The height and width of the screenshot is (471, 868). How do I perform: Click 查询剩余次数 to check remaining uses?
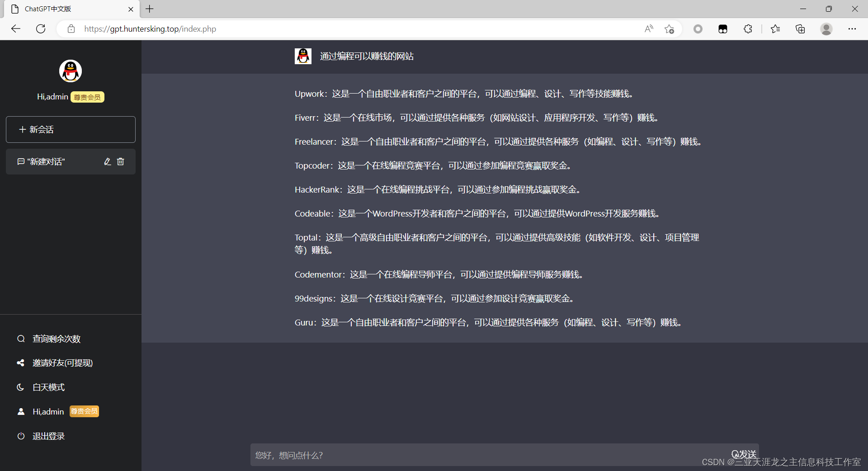click(57, 339)
